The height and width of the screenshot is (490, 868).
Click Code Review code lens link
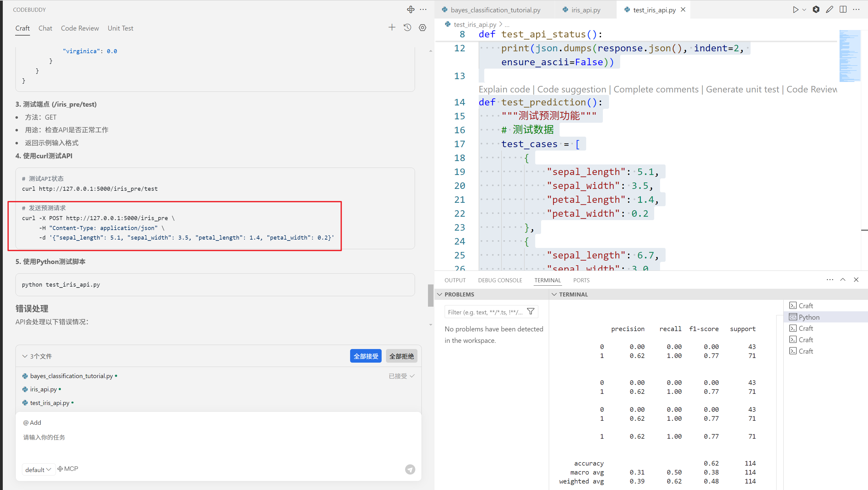coord(811,89)
